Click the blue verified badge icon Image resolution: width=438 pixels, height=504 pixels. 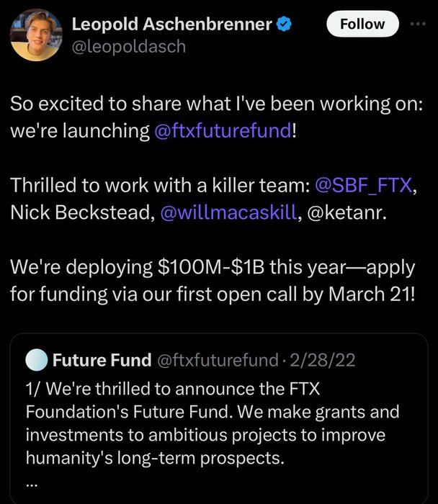(285, 24)
